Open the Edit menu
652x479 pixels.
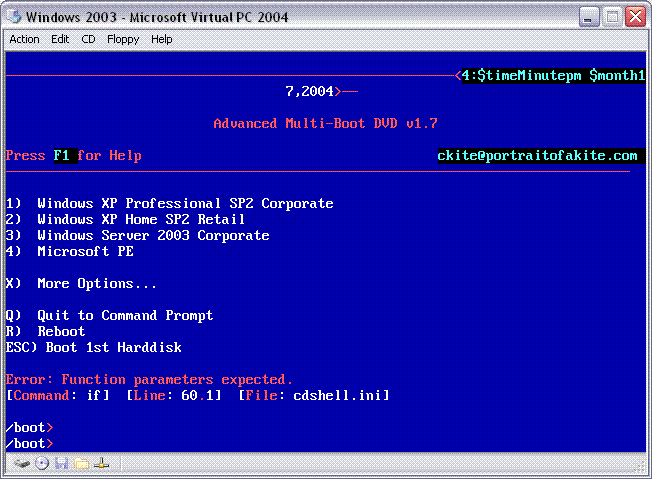pyautogui.click(x=60, y=39)
